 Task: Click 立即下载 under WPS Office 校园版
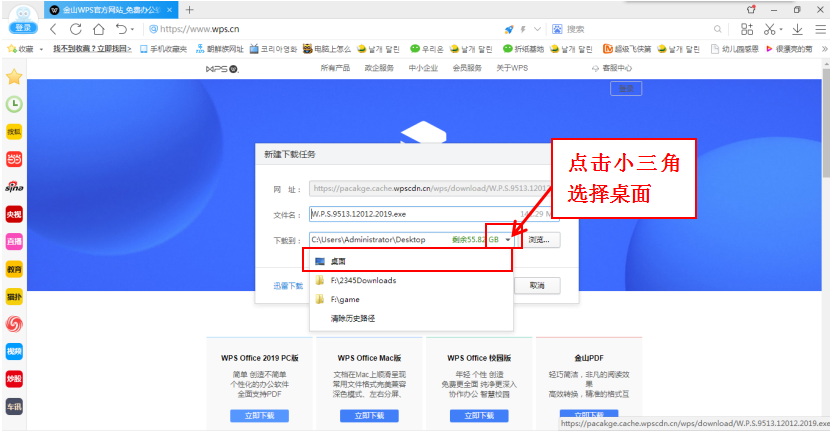[x=479, y=416]
